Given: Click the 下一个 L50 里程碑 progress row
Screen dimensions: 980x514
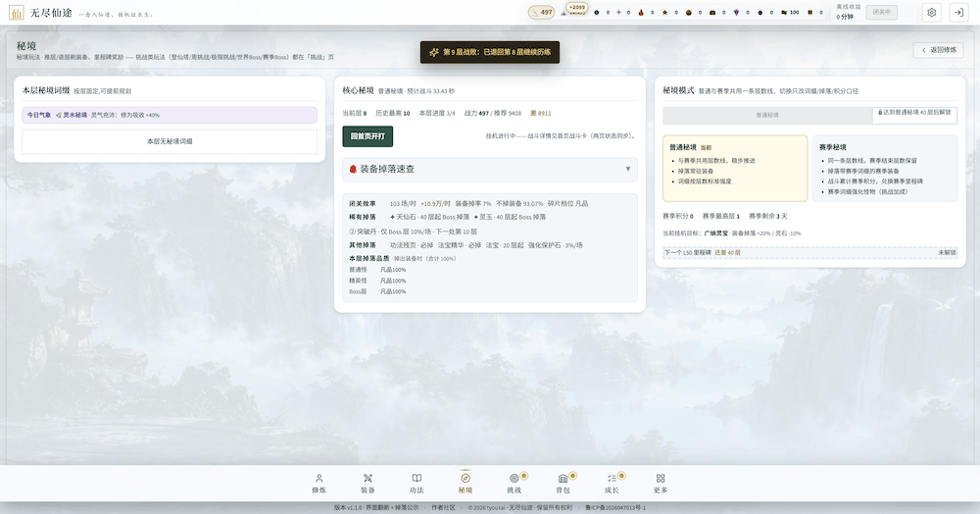Looking at the screenshot, I should tap(810, 253).
